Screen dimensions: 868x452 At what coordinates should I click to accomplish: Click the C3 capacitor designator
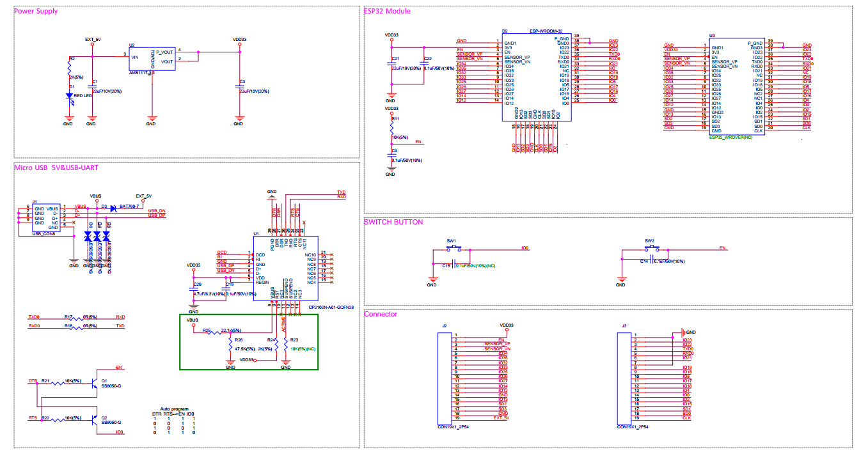click(x=242, y=82)
